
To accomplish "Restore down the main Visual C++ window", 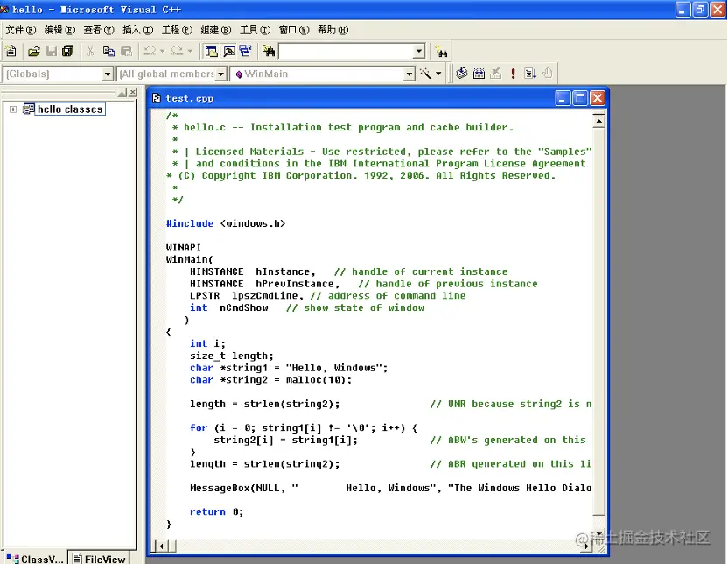I will (700, 10).
